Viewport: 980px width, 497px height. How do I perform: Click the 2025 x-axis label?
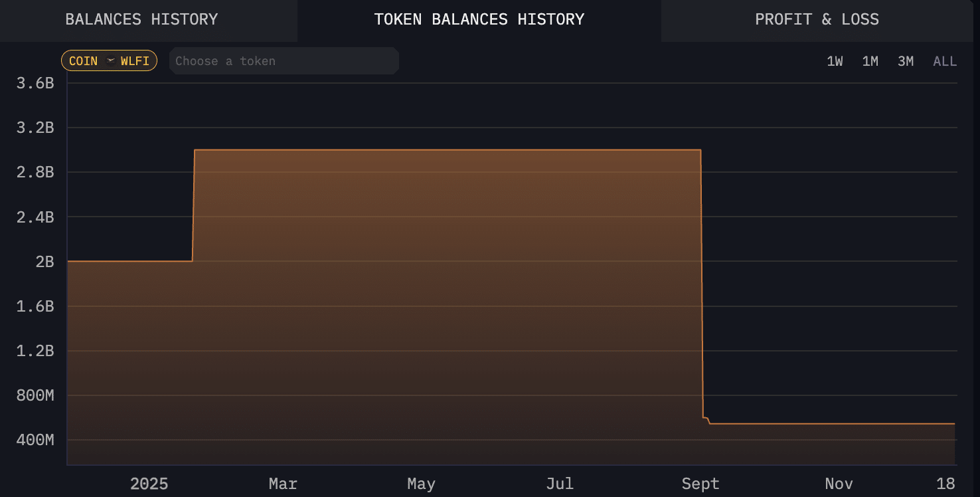click(149, 484)
